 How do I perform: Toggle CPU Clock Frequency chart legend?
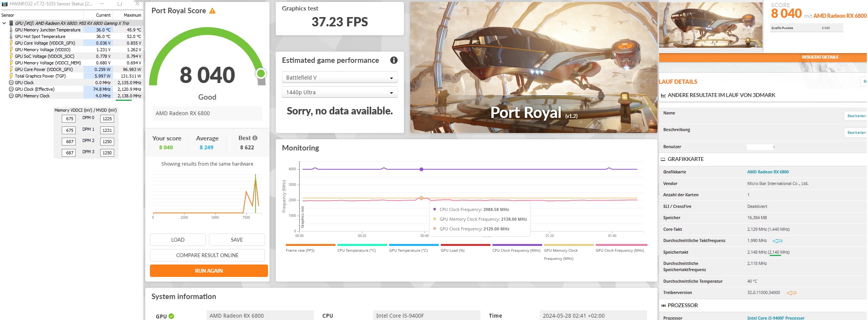click(x=517, y=248)
